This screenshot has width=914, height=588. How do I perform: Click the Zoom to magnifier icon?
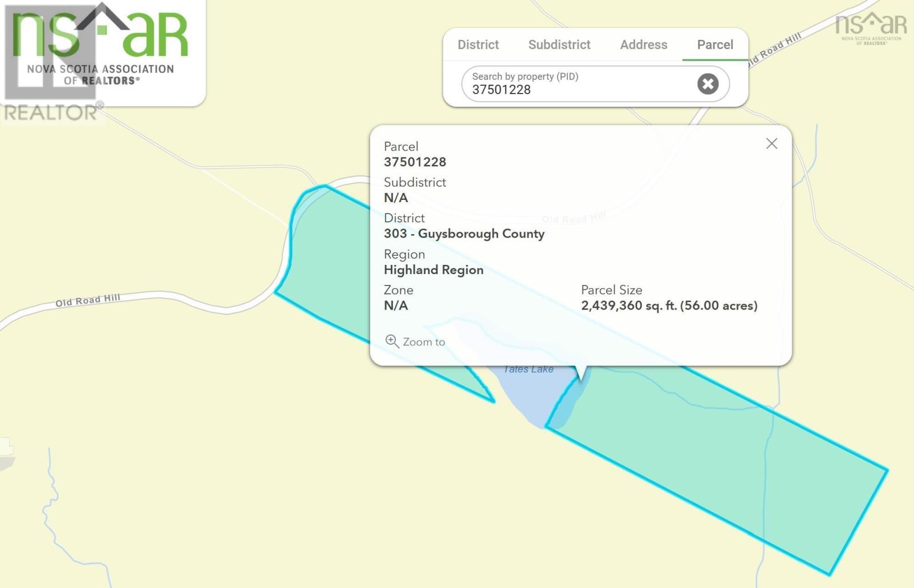(x=392, y=341)
